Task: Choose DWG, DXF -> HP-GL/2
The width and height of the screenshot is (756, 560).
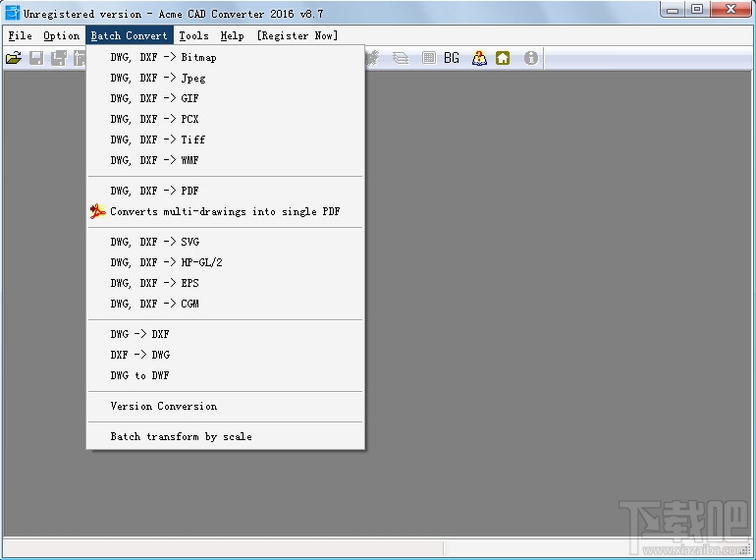Action: pyautogui.click(x=225, y=262)
